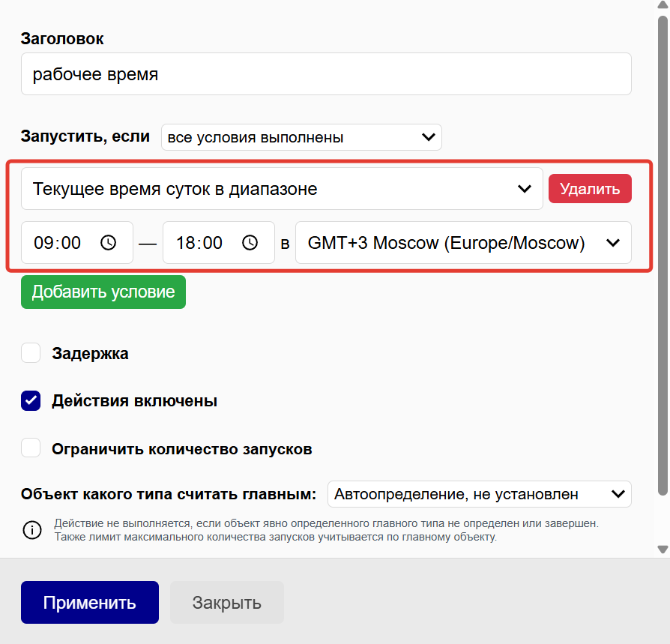Uncheck the Действия включены checkbox
The height and width of the screenshot is (644, 670).
pos(31,401)
